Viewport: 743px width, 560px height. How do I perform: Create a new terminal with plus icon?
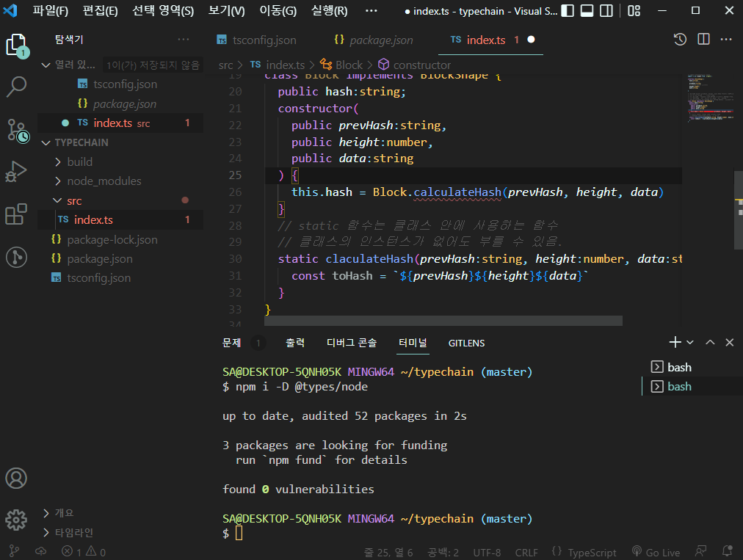click(675, 342)
